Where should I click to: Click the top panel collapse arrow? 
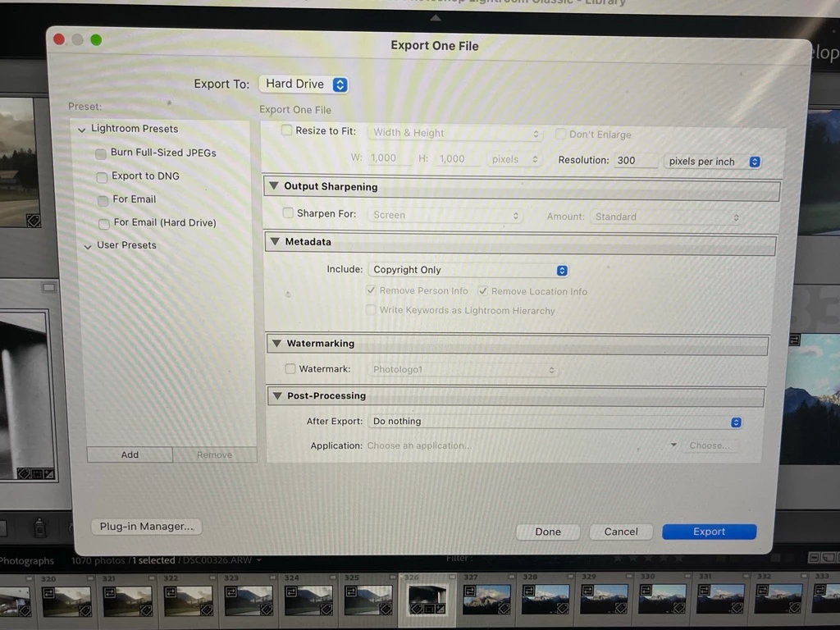[x=436, y=18]
